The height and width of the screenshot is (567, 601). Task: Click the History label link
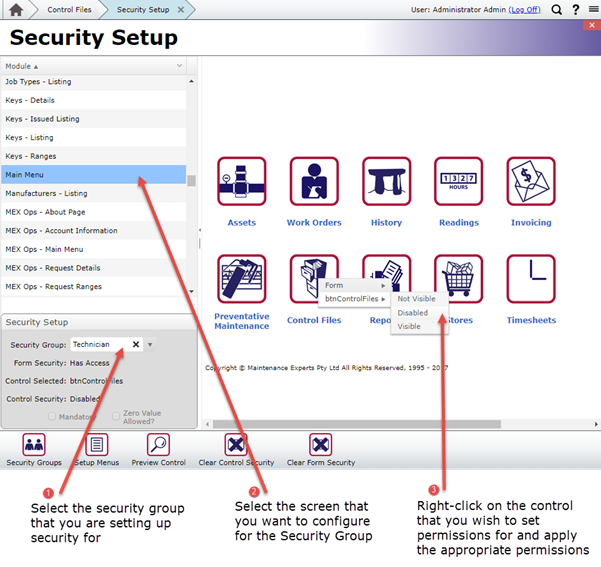click(x=386, y=222)
